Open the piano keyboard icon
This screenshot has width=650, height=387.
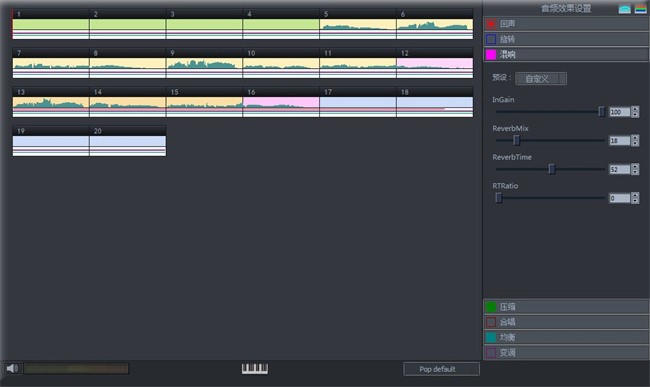coord(255,368)
